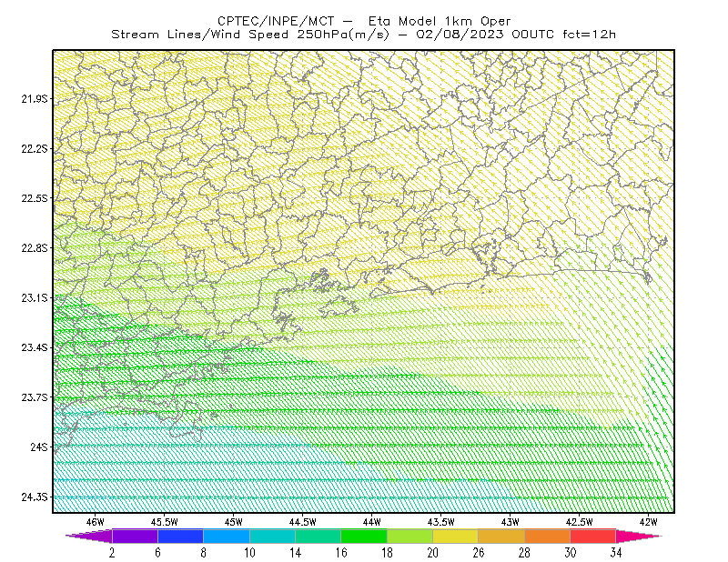Click the bright green swatch between 16 and 18
This screenshot has height=562, width=728.
364,536
